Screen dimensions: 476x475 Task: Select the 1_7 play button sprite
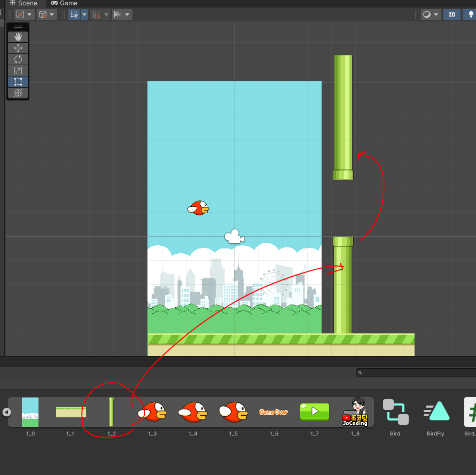[x=315, y=412]
